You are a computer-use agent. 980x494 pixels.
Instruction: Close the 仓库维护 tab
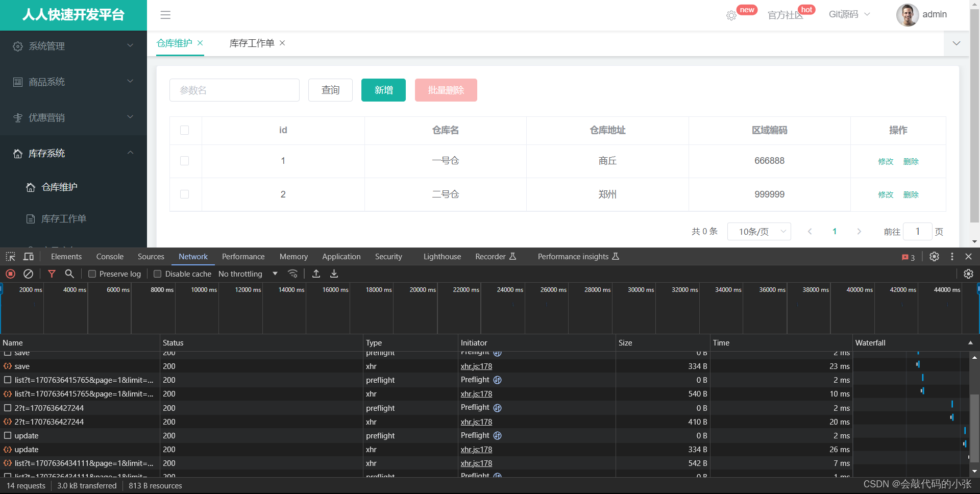(200, 43)
